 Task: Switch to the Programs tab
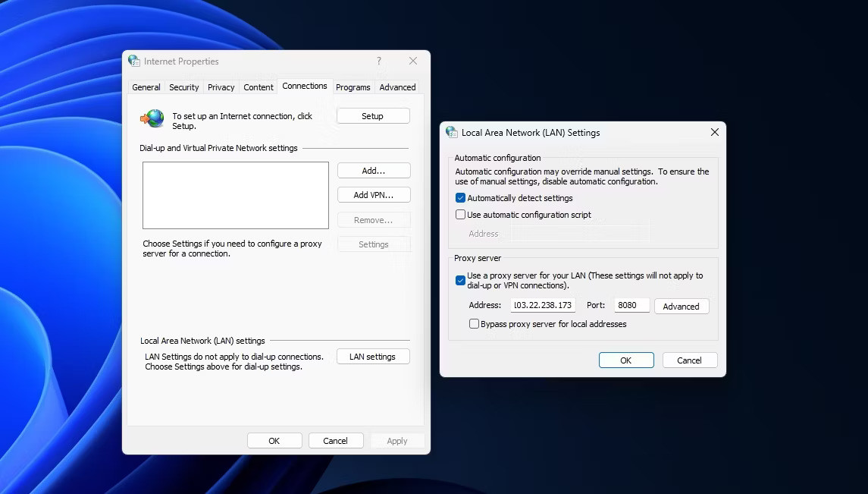coord(353,87)
